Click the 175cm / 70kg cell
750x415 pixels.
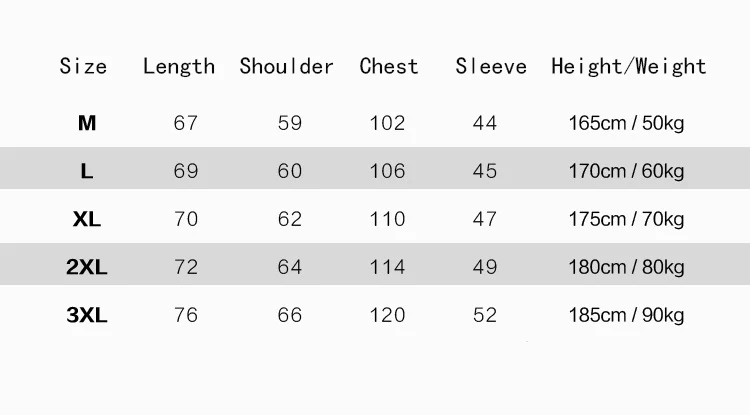(x=627, y=219)
